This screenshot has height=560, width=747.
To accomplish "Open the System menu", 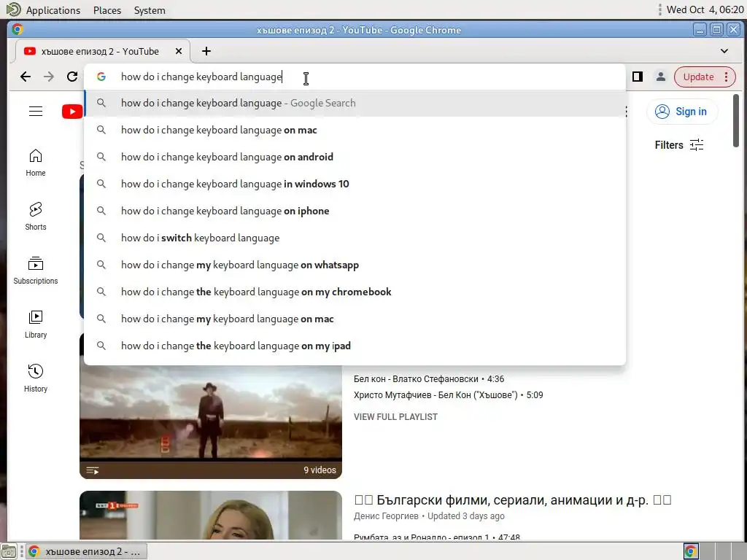I will pos(150,10).
